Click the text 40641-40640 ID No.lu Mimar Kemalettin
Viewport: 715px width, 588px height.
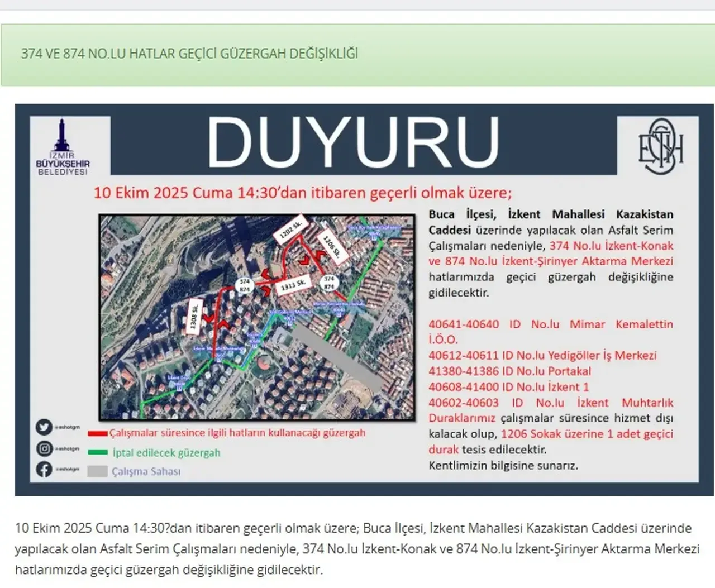[x=551, y=324]
